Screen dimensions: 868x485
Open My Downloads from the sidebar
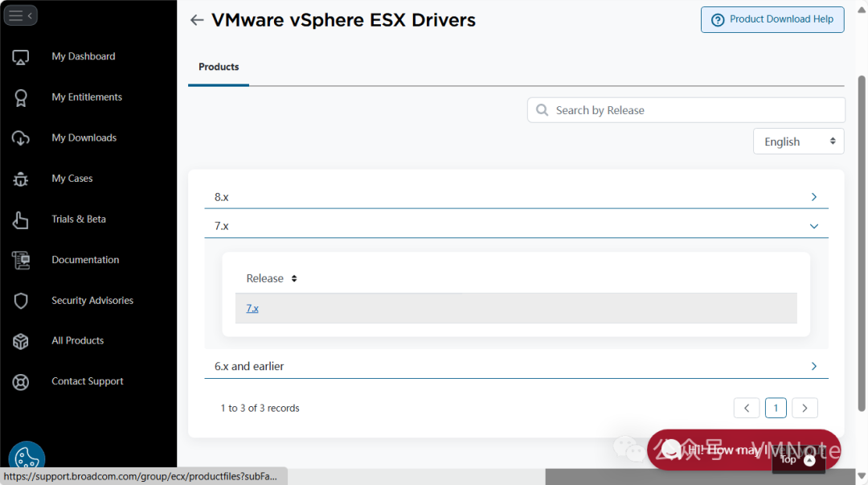84,138
